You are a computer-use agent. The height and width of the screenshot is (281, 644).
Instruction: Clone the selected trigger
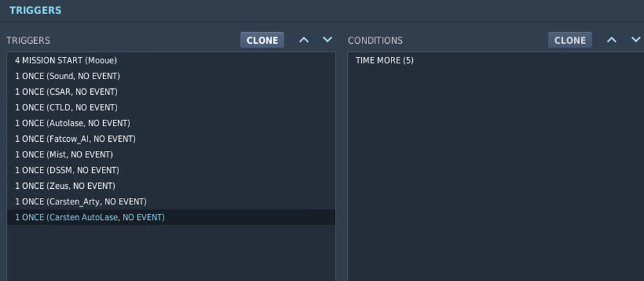pyautogui.click(x=263, y=40)
